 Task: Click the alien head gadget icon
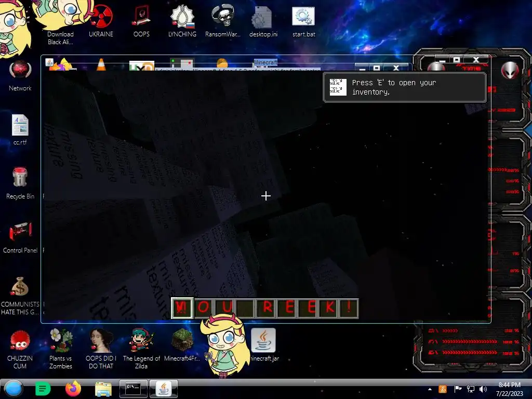(x=510, y=71)
